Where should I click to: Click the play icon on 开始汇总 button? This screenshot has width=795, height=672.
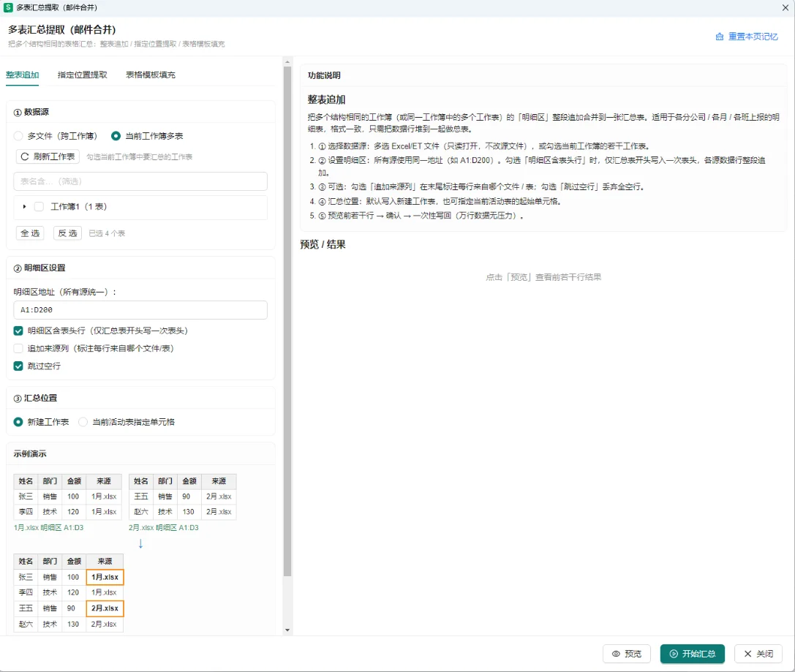tap(674, 654)
